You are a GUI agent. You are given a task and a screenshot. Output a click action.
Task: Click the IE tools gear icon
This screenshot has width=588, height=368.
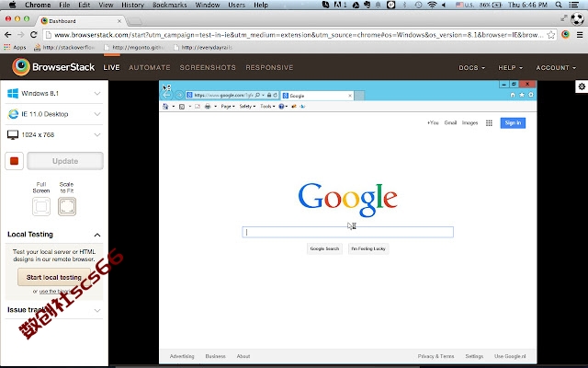531,95
